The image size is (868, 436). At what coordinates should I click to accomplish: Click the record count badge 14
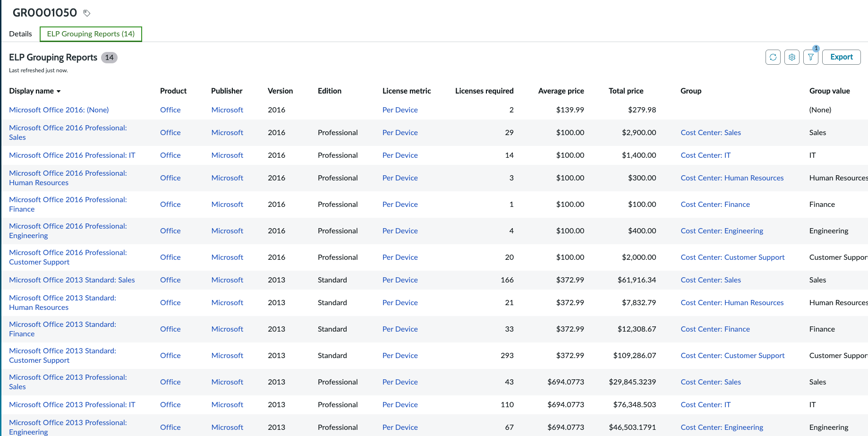coord(109,58)
